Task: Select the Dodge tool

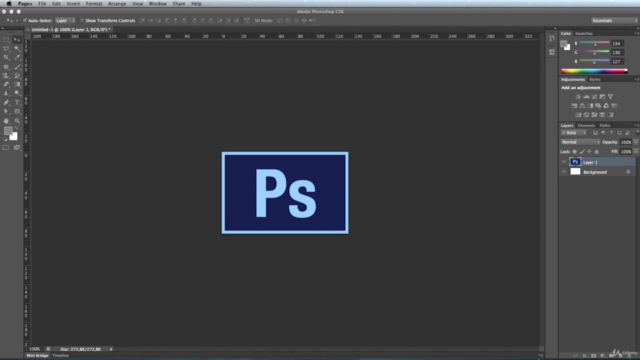Action: [x=17, y=93]
